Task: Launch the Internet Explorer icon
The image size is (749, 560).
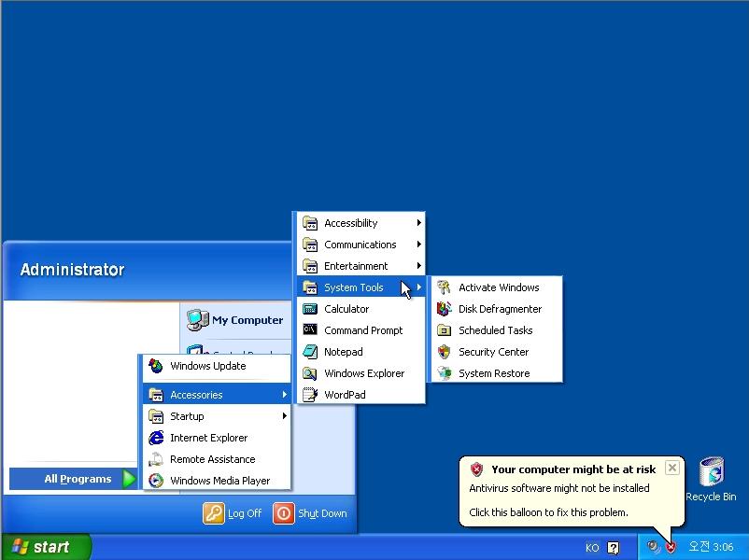Action: tap(156, 438)
